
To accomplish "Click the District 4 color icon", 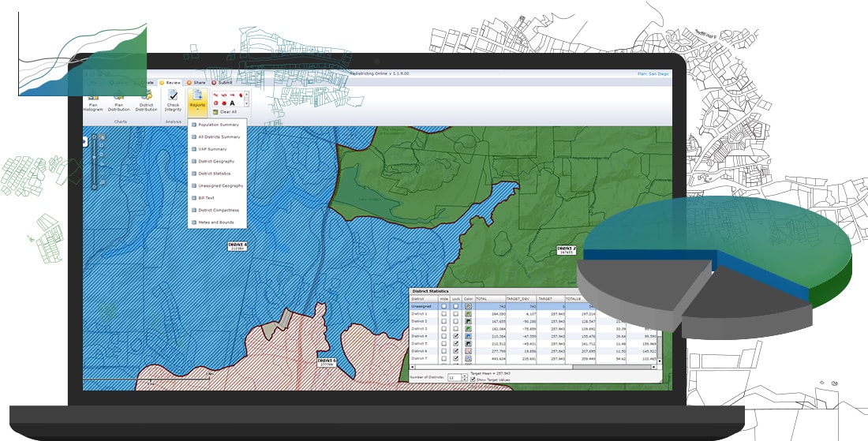I will [468, 336].
